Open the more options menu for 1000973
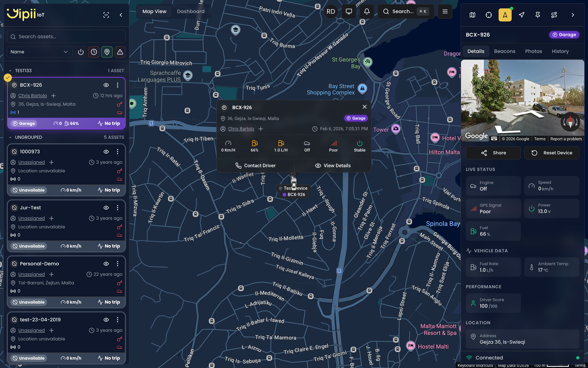The height and width of the screenshot is (368, 588). [118, 152]
